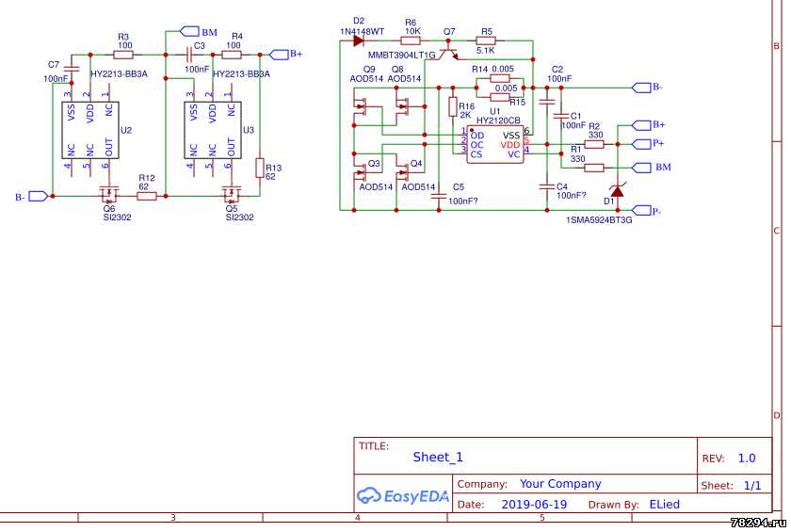Click the Q9 designator label
Screen dimensions: 791x532
click(x=369, y=69)
